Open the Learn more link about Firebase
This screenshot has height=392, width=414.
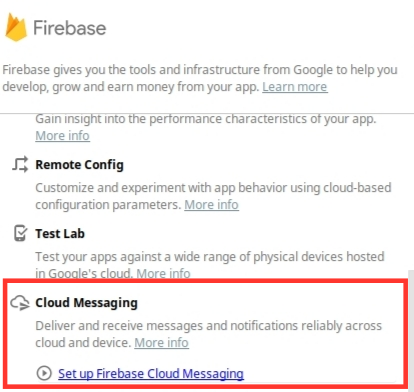tap(295, 87)
